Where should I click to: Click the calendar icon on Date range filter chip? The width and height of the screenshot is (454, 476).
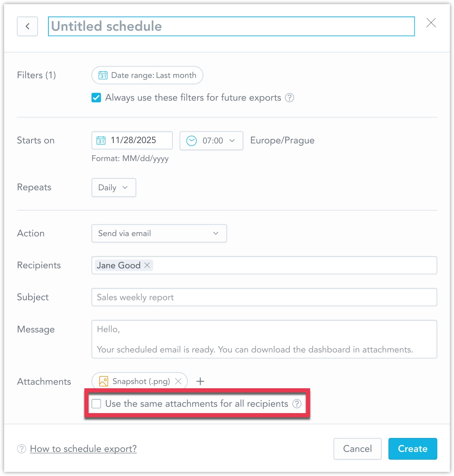coord(103,75)
